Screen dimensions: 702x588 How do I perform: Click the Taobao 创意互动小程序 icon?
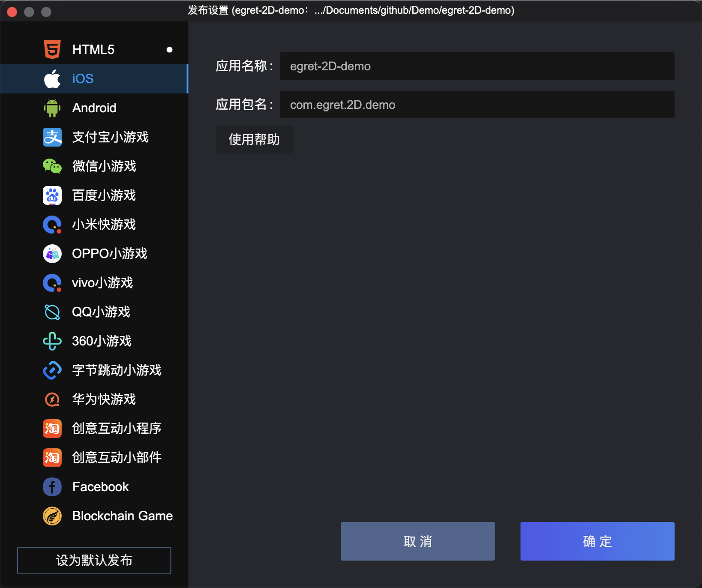coord(52,429)
